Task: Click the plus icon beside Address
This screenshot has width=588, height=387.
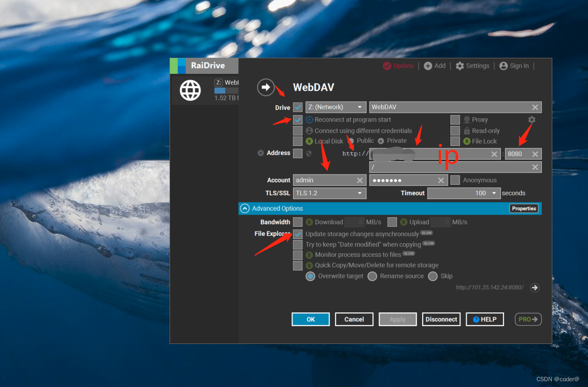Action: (260, 153)
